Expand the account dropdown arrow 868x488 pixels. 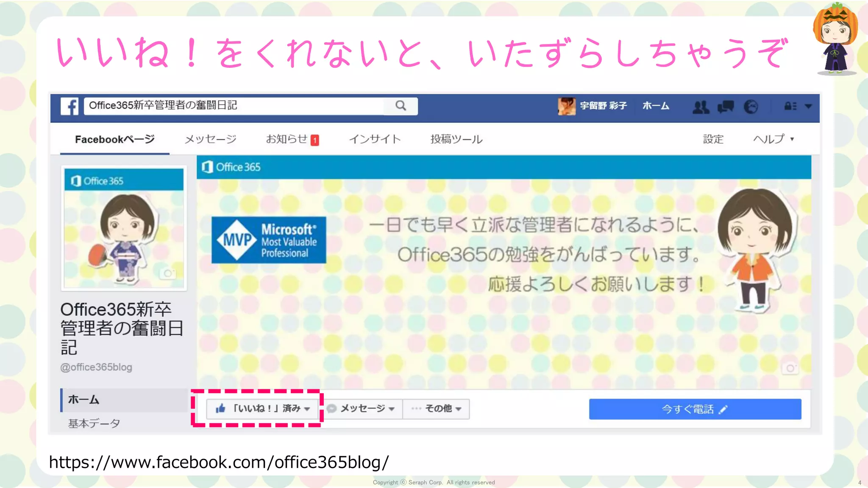point(808,106)
